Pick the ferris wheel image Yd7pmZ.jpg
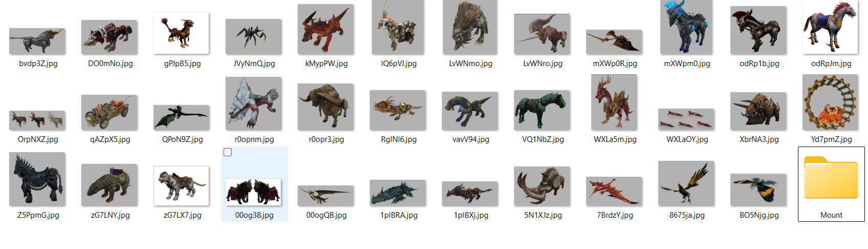Viewport: 868px width, 249px height. 830,102
